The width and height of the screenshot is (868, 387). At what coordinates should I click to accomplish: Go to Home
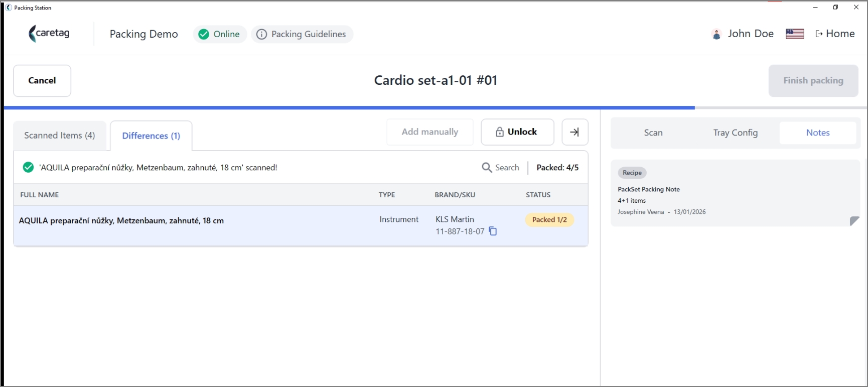click(835, 34)
